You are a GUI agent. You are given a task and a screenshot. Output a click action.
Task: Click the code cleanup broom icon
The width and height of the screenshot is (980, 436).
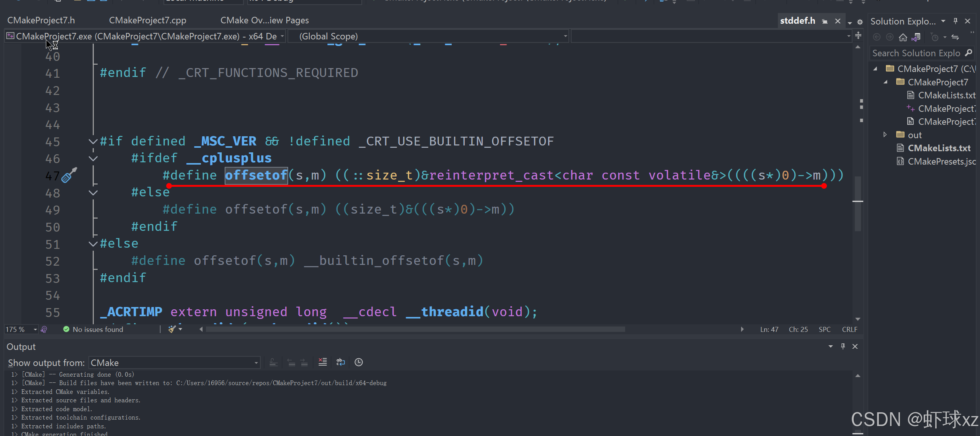[172, 329]
